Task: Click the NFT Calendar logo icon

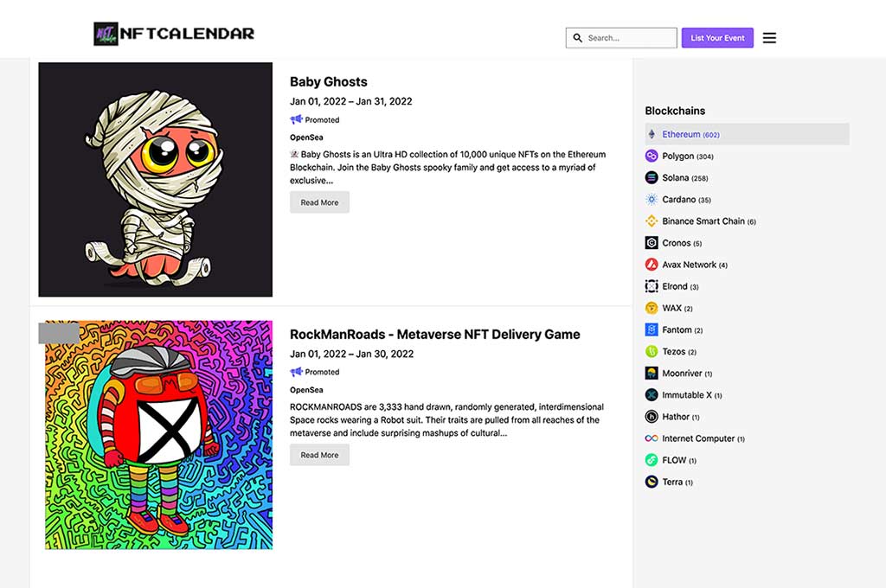Action: click(106, 34)
